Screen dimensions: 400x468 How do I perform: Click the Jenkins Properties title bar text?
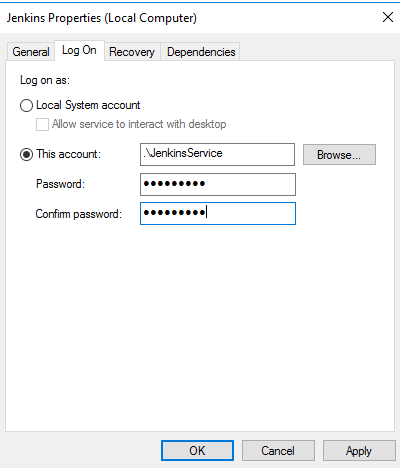coord(102,18)
